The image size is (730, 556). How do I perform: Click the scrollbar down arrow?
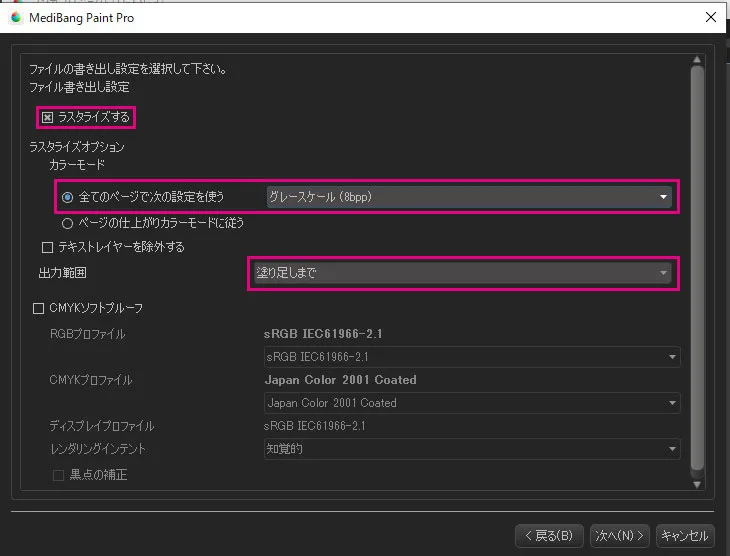click(697, 484)
